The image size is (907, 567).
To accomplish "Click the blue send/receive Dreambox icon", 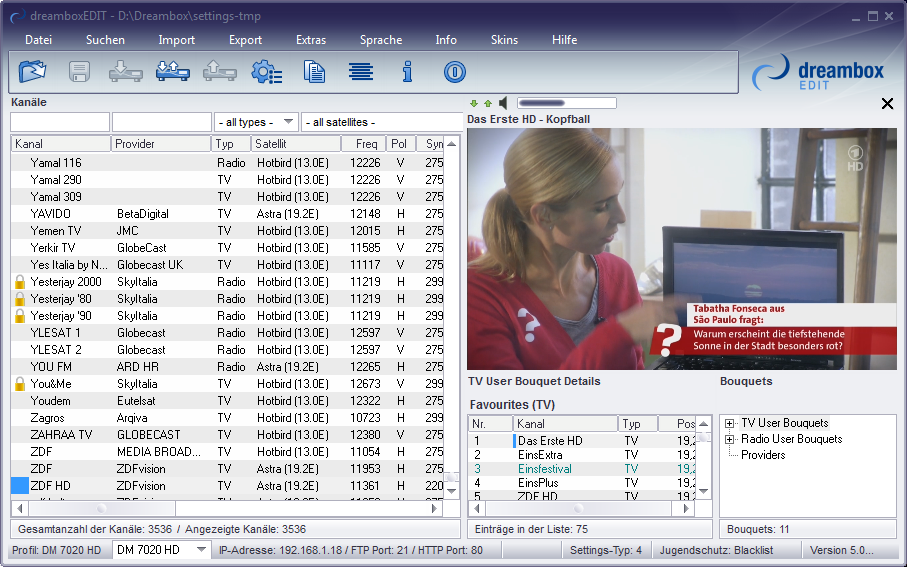I will 173,72.
